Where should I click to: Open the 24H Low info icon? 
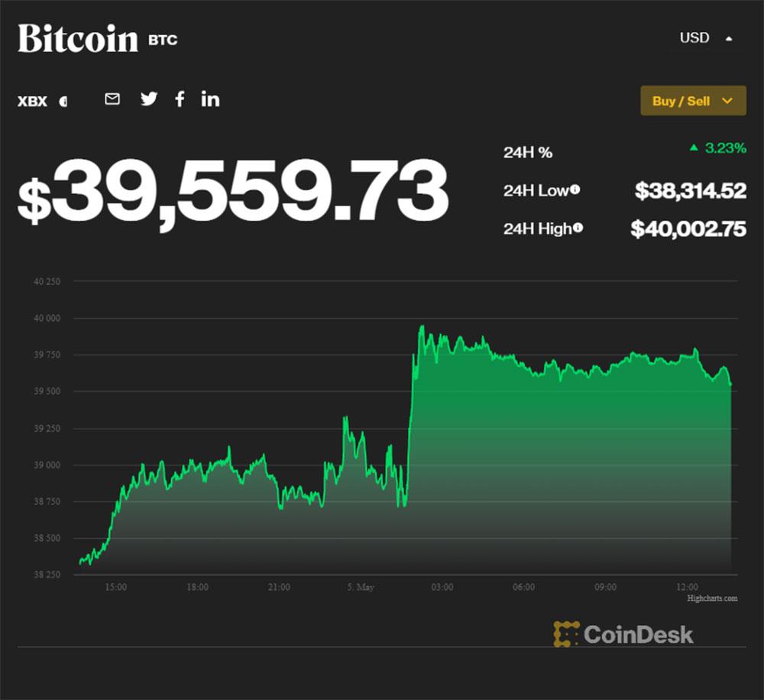(575, 190)
